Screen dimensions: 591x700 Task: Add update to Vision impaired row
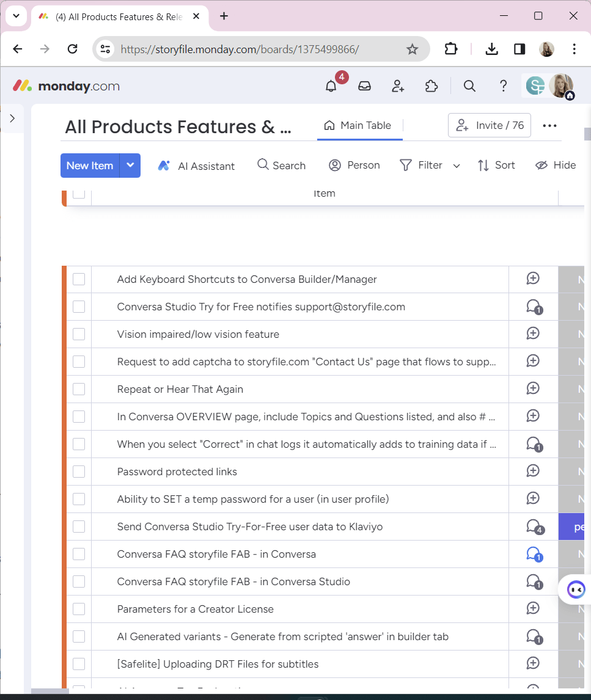coord(533,334)
